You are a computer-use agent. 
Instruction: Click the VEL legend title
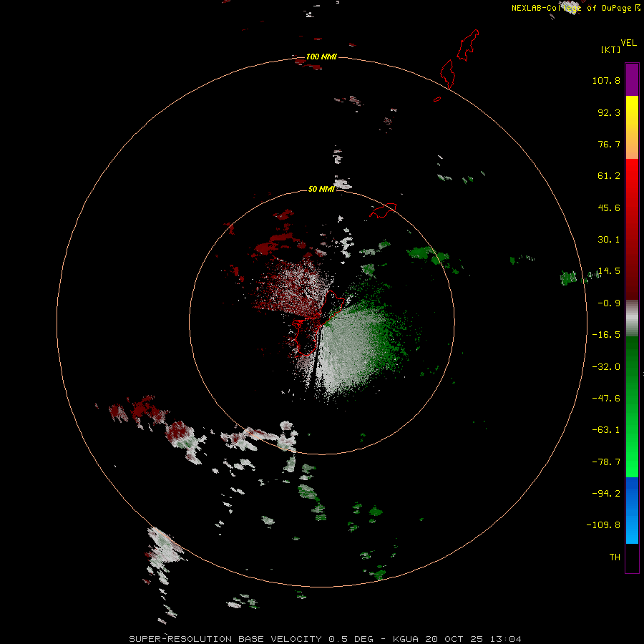click(x=628, y=43)
